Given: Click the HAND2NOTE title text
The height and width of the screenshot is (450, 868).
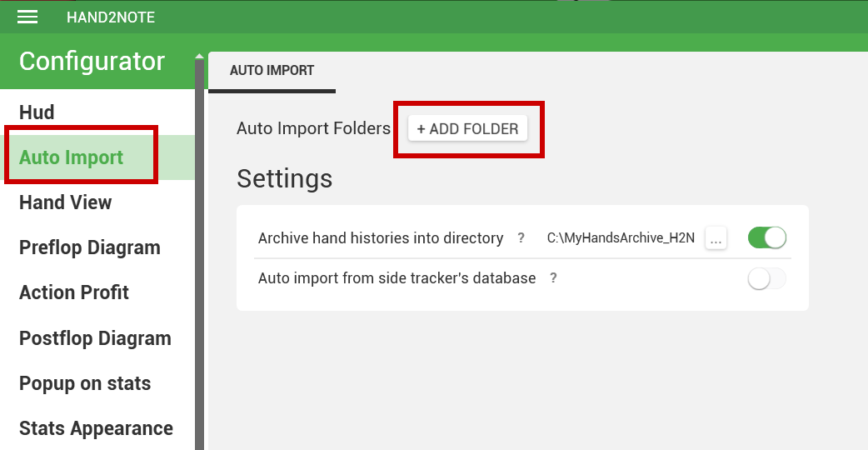Looking at the screenshot, I should coord(111,17).
